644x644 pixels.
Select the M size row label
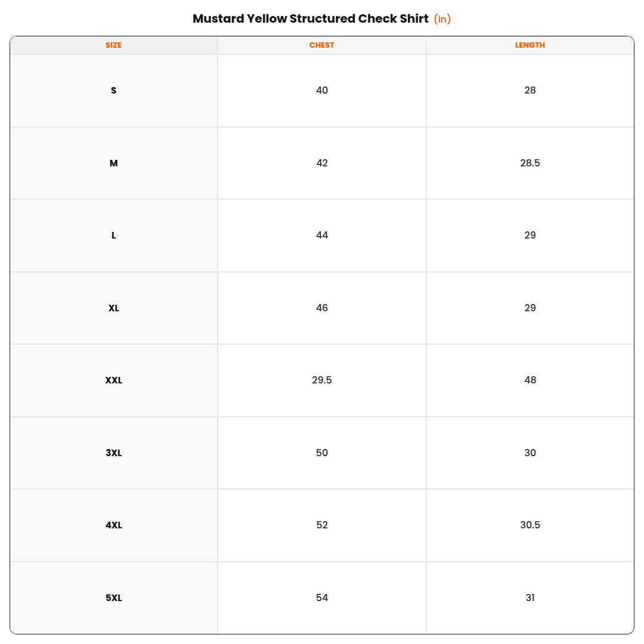(113, 163)
